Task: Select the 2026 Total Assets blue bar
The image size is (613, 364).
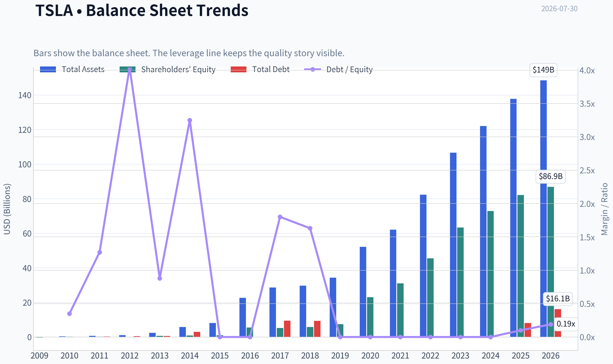Action: (x=543, y=208)
